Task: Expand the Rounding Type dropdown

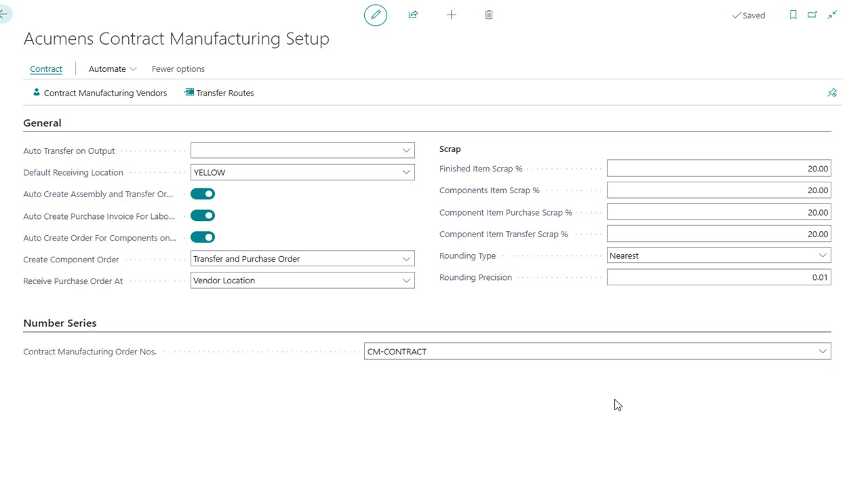Action: (823, 256)
